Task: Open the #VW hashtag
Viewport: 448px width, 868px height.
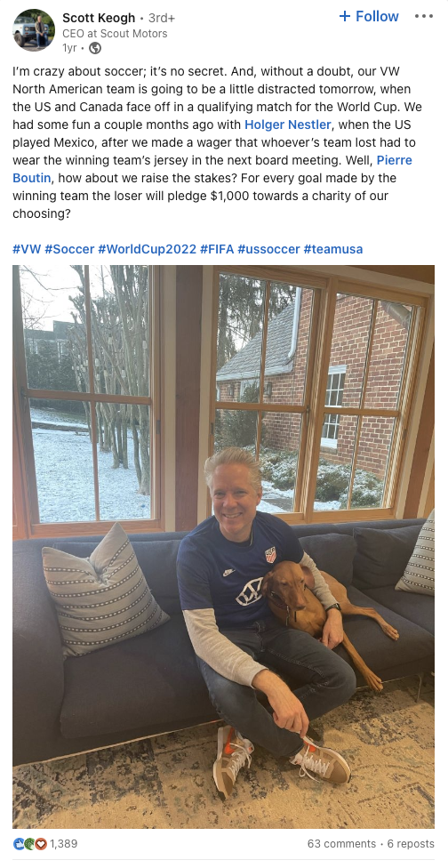Action: (x=27, y=249)
